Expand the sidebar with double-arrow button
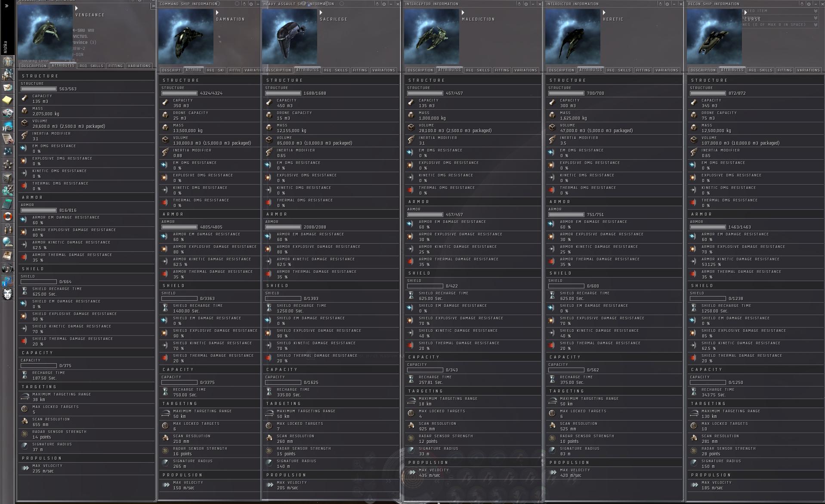This screenshot has width=825, height=504. click(6, 6)
